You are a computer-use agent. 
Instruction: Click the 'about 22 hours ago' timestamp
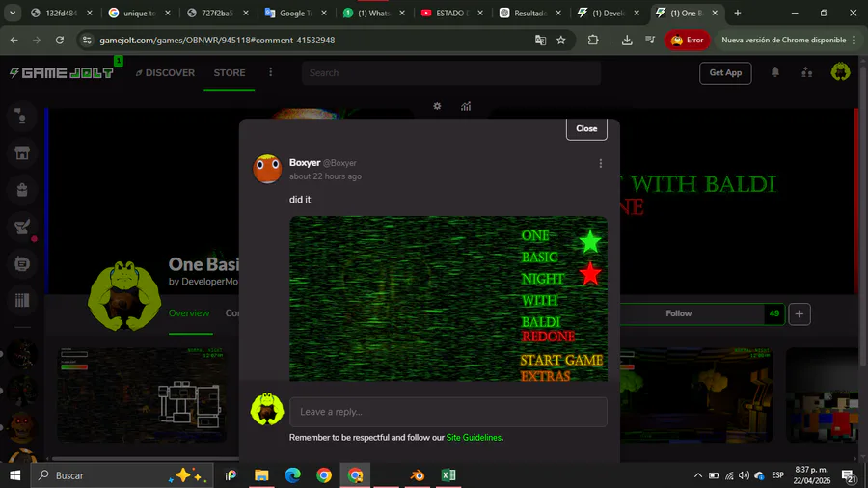tap(325, 176)
